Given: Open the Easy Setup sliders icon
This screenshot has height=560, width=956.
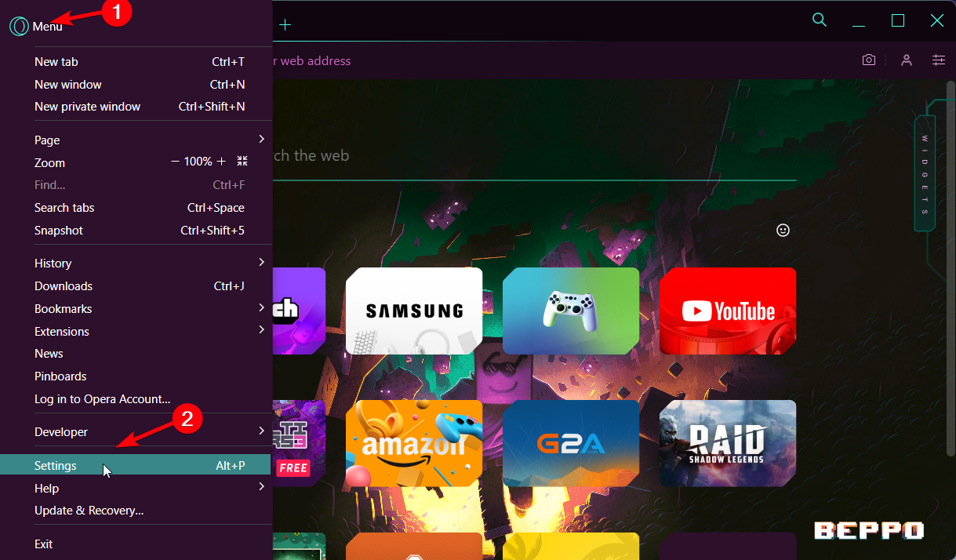Looking at the screenshot, I should click(x=938, y=60).
